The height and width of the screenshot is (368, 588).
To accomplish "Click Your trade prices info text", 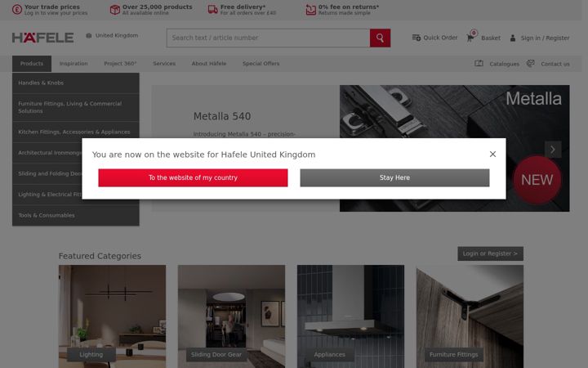I will pyautogui.click(x=52, y=7).
